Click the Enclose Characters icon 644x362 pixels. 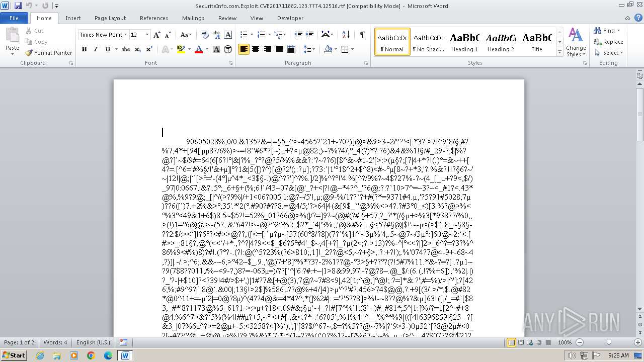click(228, 49)
